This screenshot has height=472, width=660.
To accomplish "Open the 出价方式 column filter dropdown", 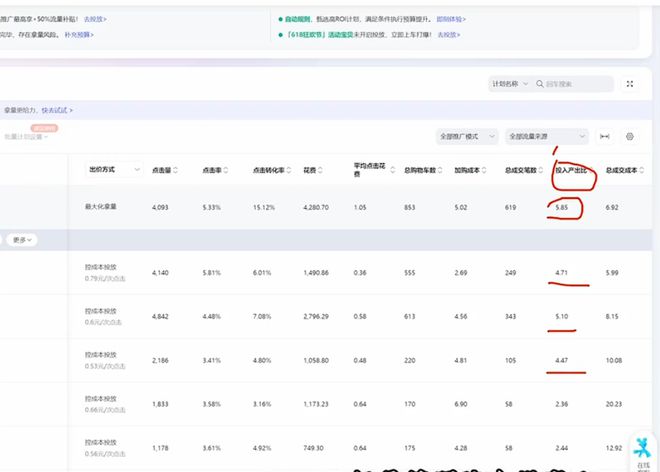I will 137,170.
